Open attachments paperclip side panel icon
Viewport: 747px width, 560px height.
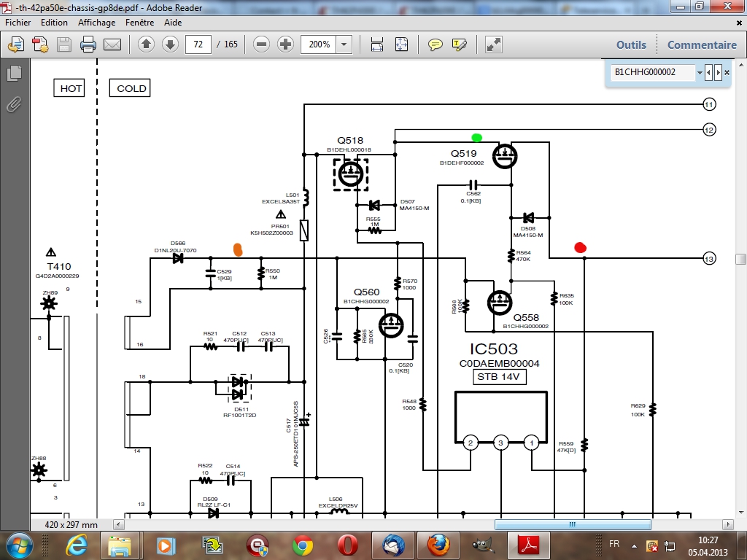(x=15, y=104)
